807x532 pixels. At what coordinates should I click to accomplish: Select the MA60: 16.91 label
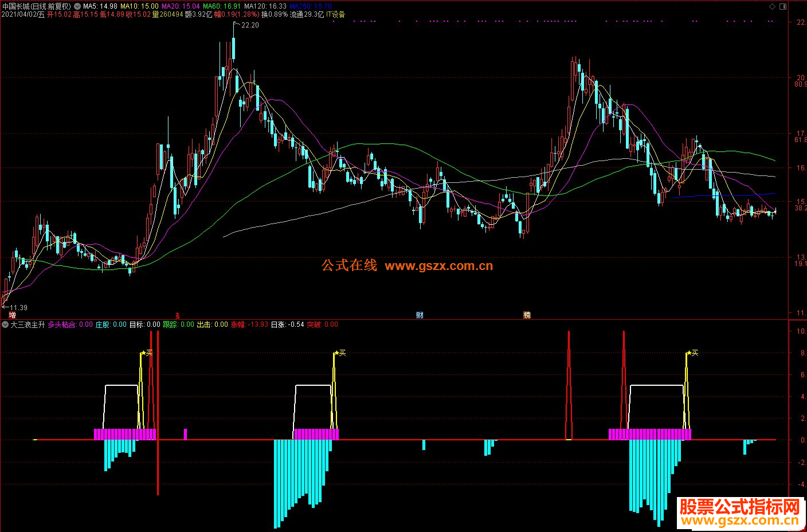[x=222, y=6]
